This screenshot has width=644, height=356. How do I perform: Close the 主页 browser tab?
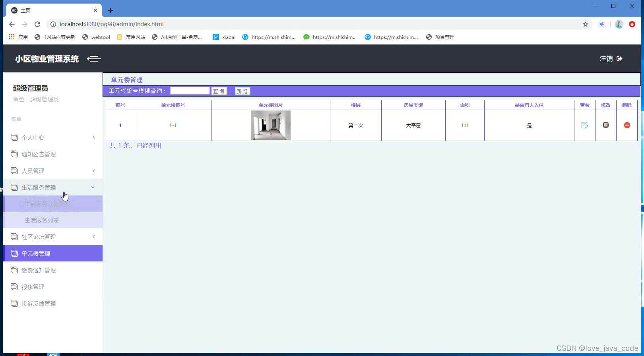tap(95, 10)
